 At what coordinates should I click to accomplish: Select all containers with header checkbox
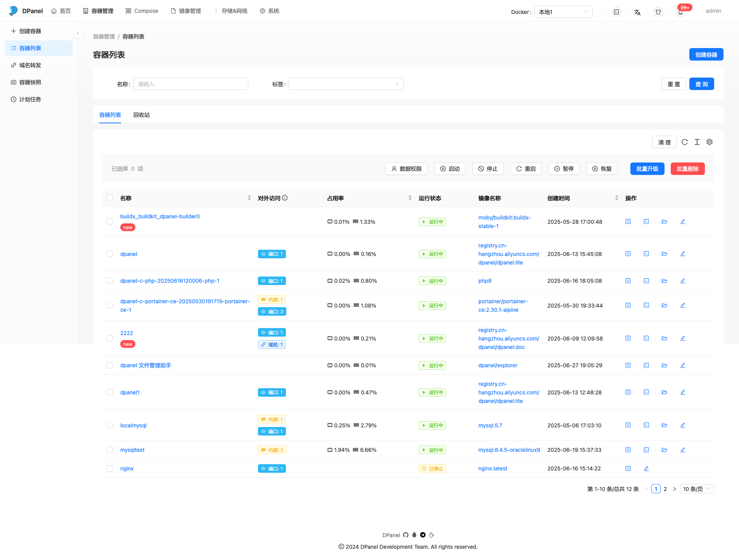pos(110,198)
